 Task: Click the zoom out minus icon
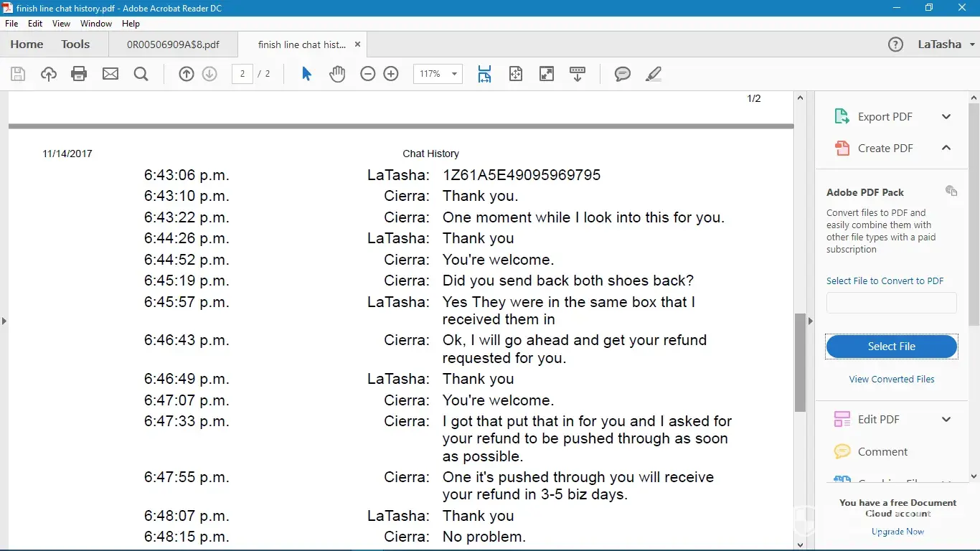tap(368, 74)
